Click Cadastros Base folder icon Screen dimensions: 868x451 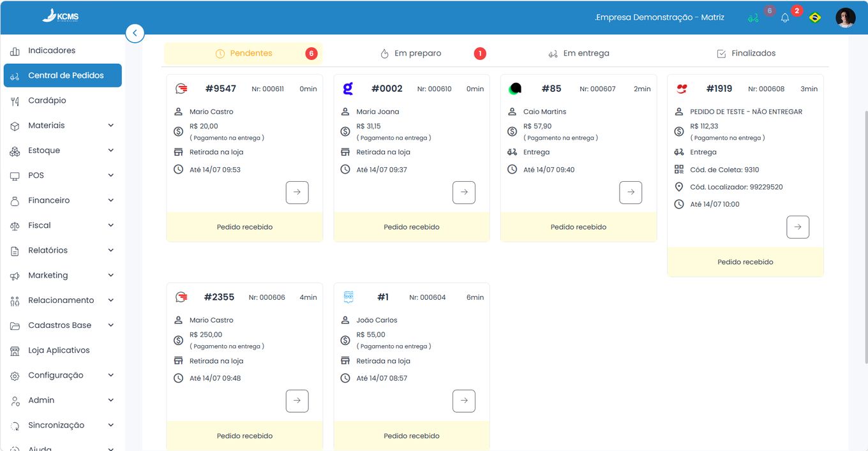click(15, 325)
